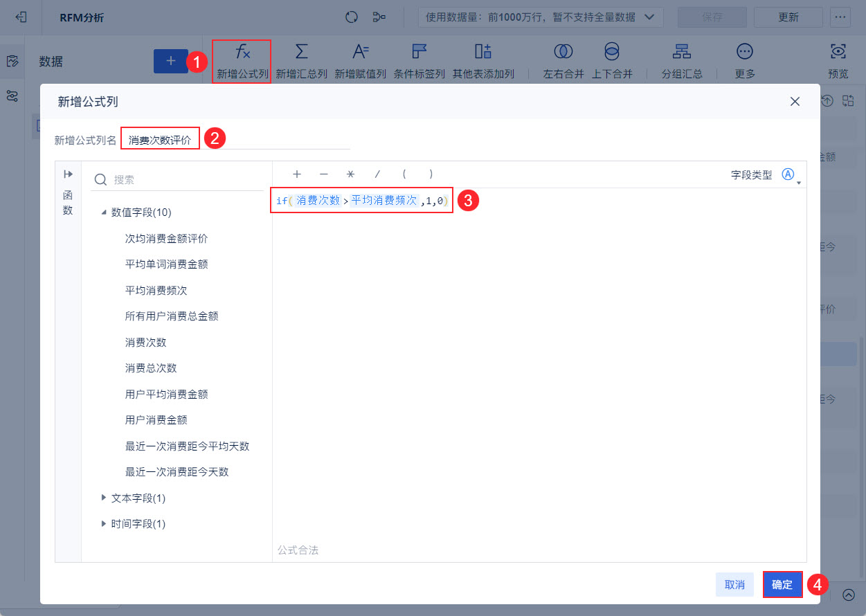The image size is (866, 616).
Task: Insert the minus operator
Action: click(x=323, y=174)
